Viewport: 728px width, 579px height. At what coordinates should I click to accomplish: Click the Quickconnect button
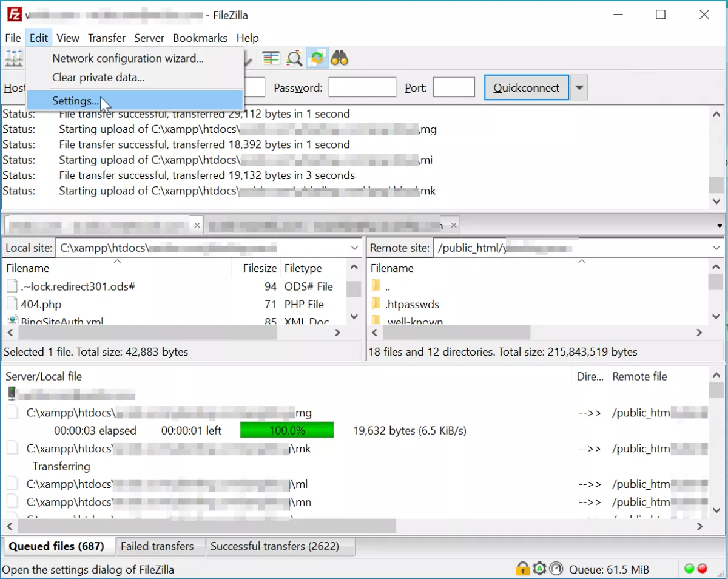point(527,87)
